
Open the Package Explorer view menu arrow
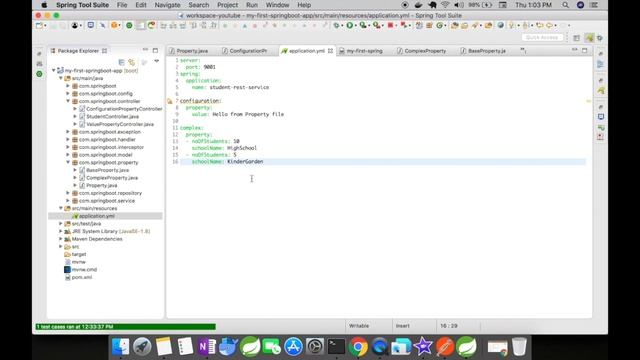tap(156, 61)
